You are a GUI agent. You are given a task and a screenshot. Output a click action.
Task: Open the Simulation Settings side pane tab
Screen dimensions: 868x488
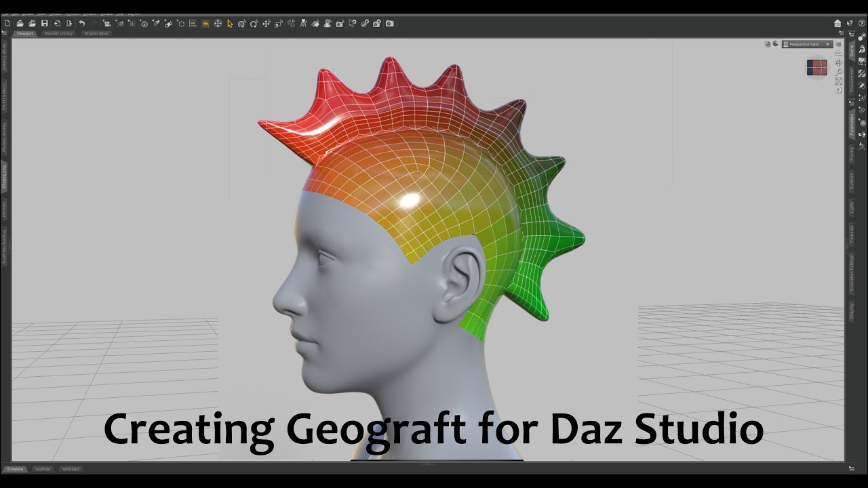click(x=852, y=272)
